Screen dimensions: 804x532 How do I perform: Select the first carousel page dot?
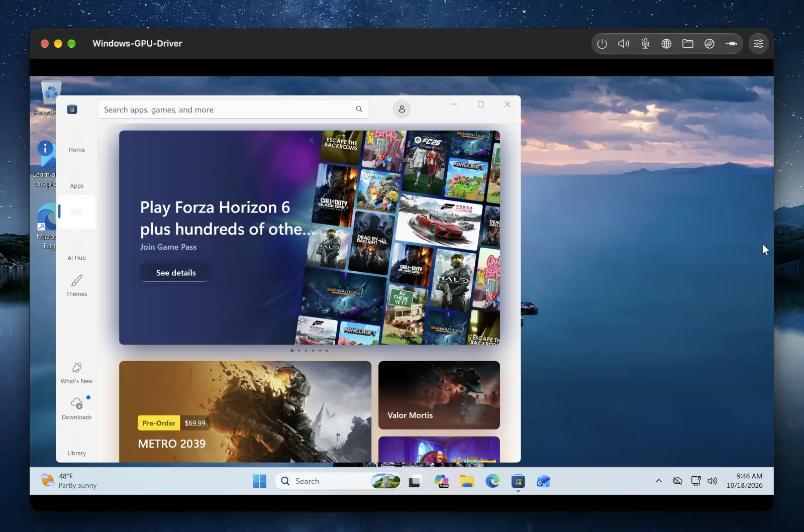[292, 351]
